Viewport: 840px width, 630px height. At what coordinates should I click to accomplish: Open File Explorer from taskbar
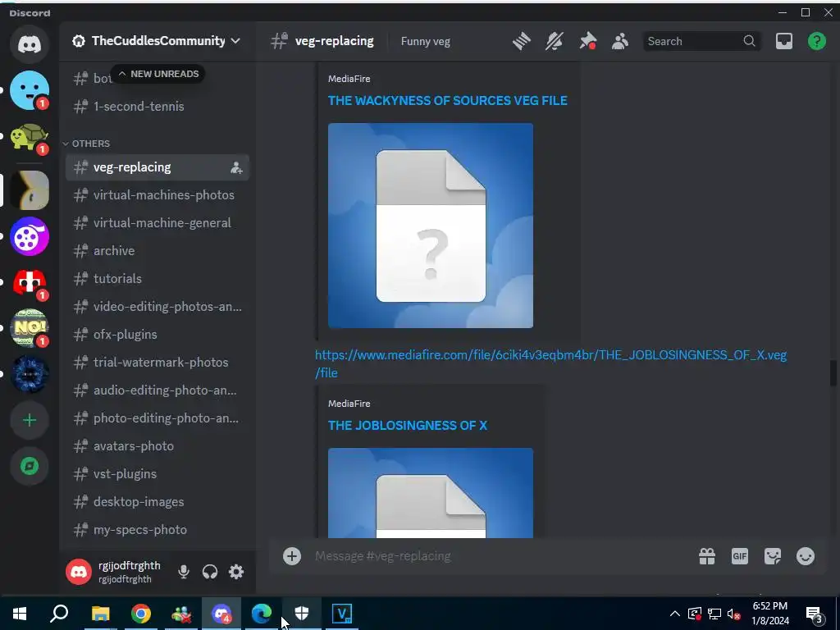click(100, 614)
